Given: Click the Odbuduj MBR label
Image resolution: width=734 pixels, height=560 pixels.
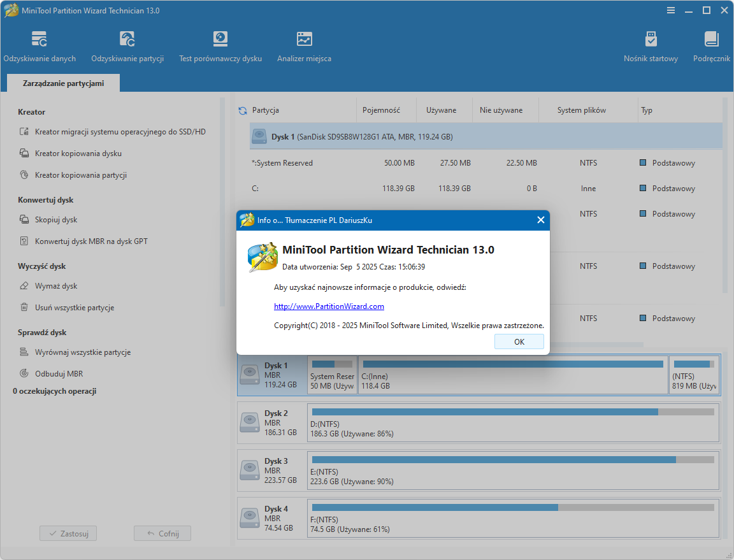Looking at the screenshot, I should click(x=59, y=373).
